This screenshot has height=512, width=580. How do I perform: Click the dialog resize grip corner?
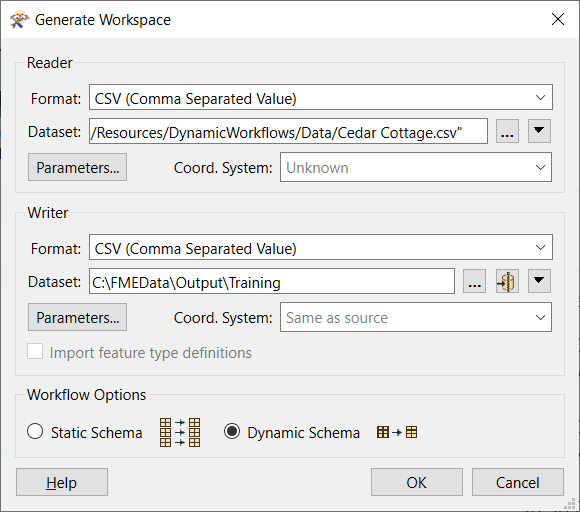click(570, 503)
